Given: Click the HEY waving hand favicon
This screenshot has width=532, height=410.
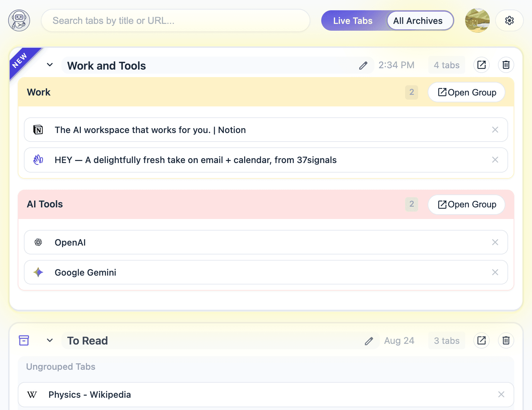Looking at the screenshot, I should click(x=38, y=160).
